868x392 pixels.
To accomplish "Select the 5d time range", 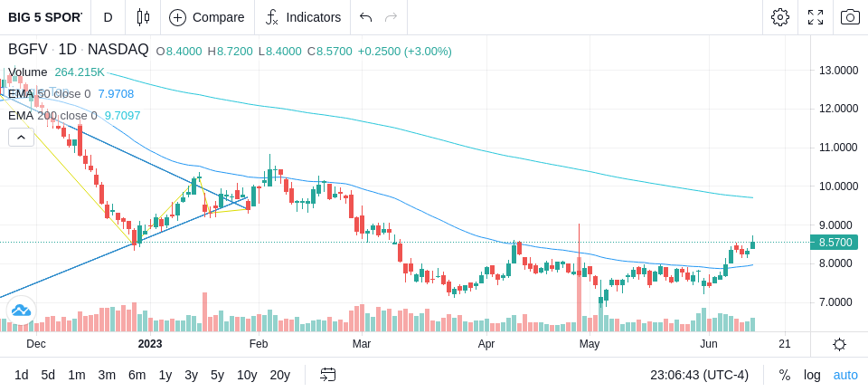I will (48, 376).
